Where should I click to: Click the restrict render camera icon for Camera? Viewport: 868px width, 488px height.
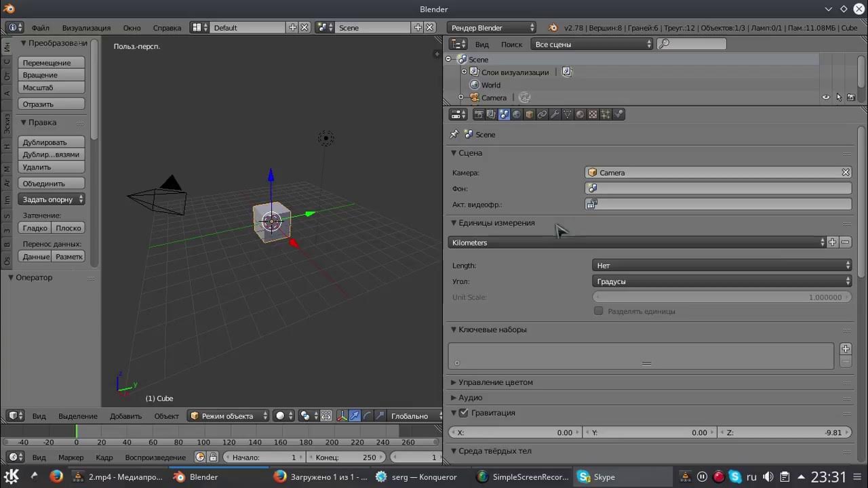[851, 98]
